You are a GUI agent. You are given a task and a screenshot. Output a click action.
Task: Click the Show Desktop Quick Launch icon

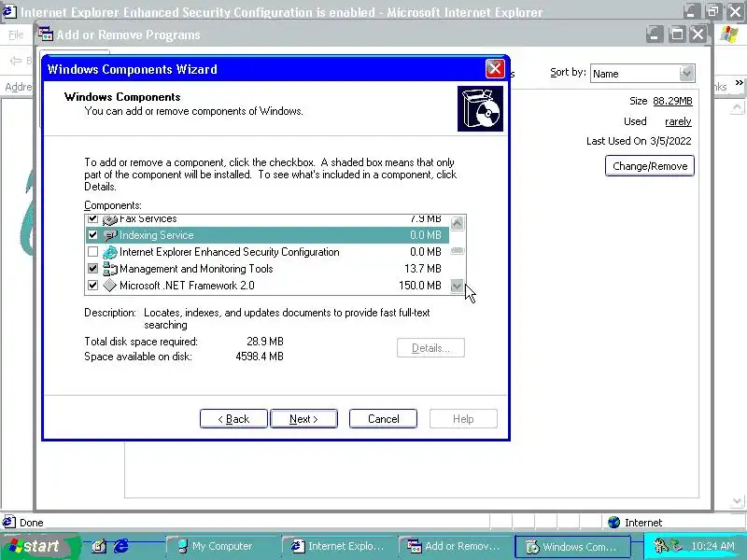click(99, 546)
